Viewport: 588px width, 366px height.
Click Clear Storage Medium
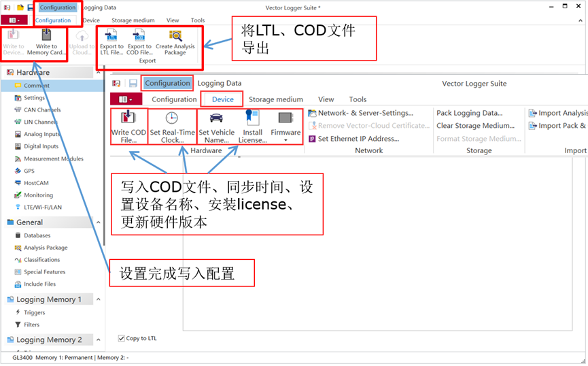[x=476, y=126]
